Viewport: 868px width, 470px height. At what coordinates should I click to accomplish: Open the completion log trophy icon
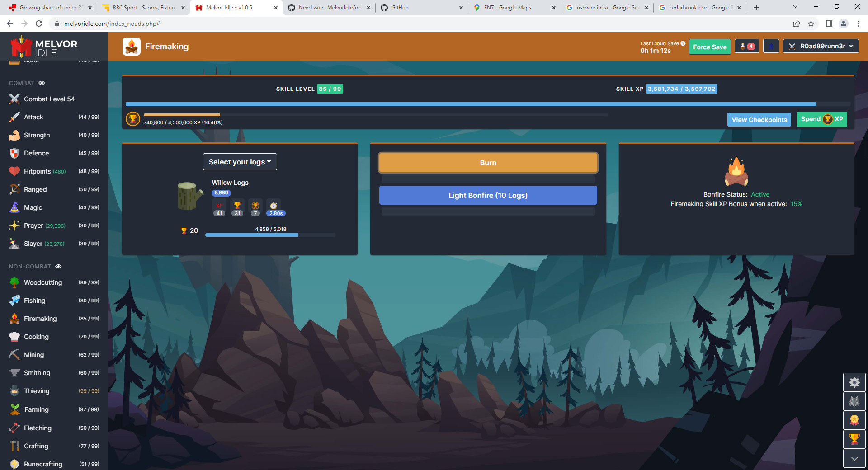pos(854,439)
